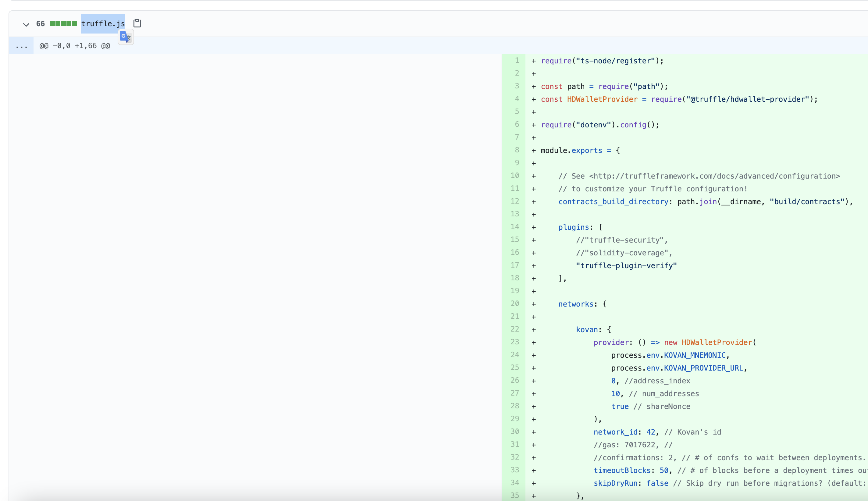Image resolution: width=868 pixels, height=501 pixels.
Task: Click the green diffstat blocks
Action: pyautogui.click(x=63, y=24)
